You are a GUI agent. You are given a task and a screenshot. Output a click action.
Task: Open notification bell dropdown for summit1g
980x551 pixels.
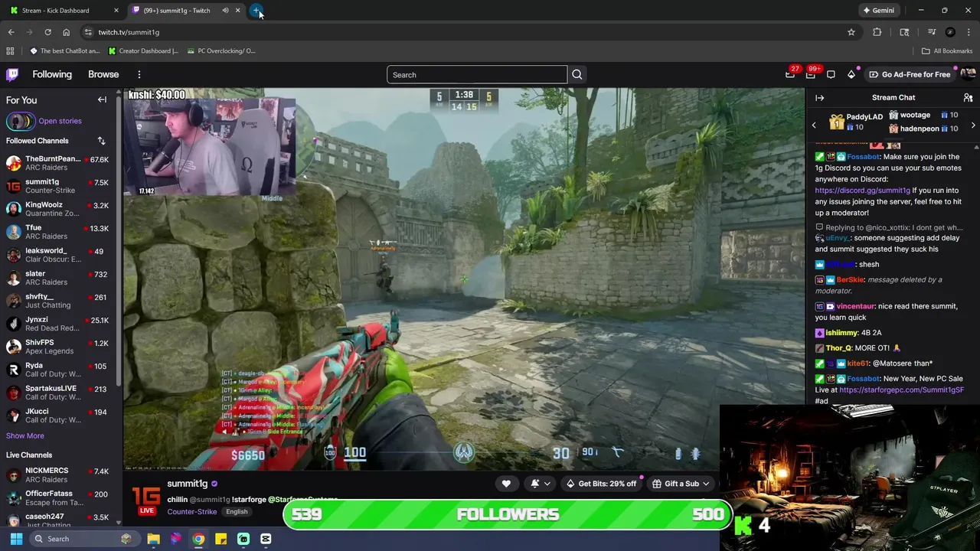click(x=541, y=484)
